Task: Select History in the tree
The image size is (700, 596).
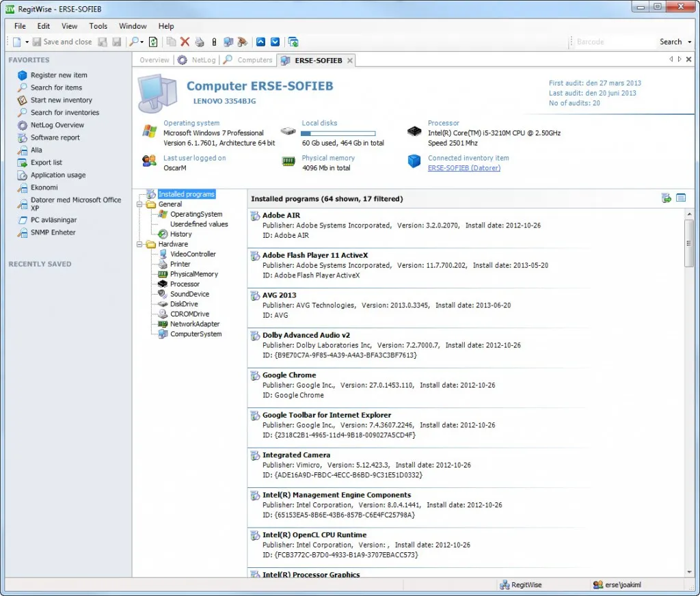Action: point(180,234)
